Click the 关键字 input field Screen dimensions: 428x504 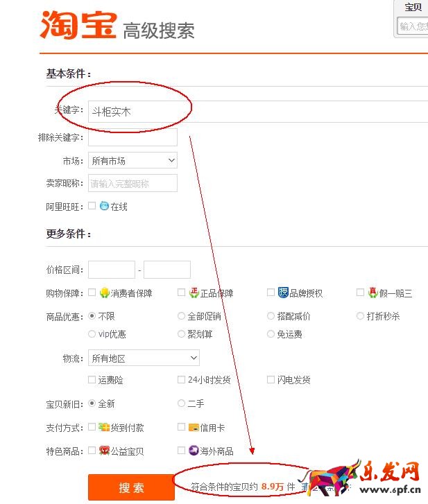click(x=257, y=111)
